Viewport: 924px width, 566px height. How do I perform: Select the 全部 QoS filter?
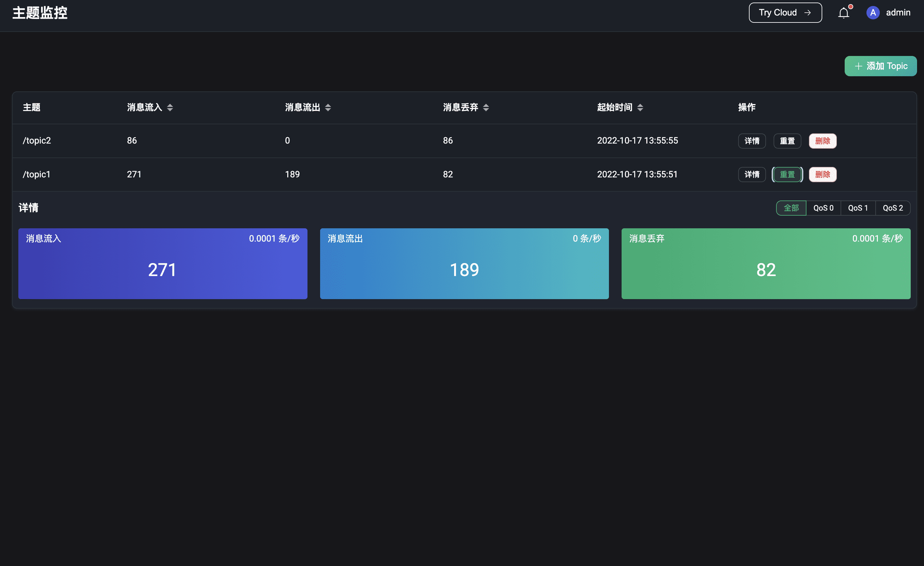[x=791, y=208]
